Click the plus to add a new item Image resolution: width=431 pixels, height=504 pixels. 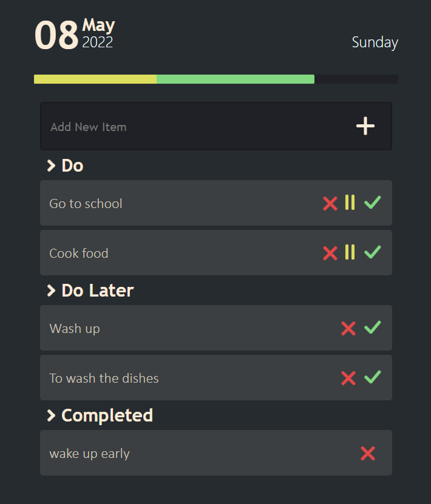click(365, 126)
